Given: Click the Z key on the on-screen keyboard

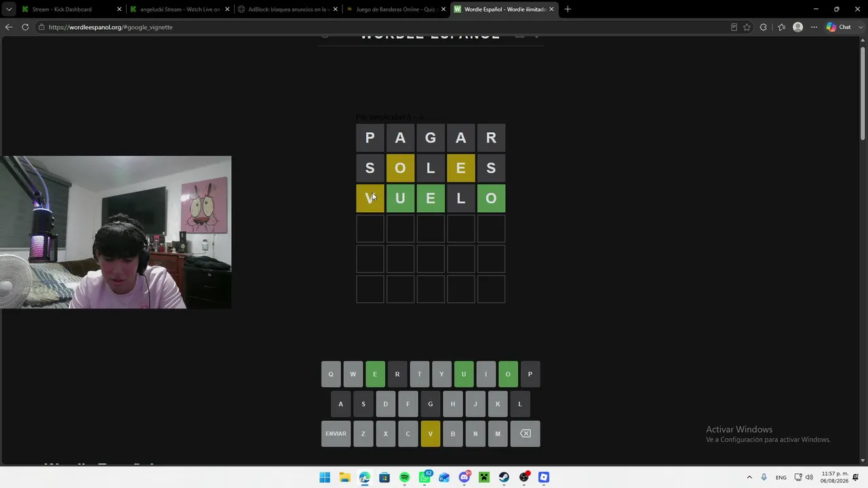Looking at the screenshot, I should [x=363, y=434].
